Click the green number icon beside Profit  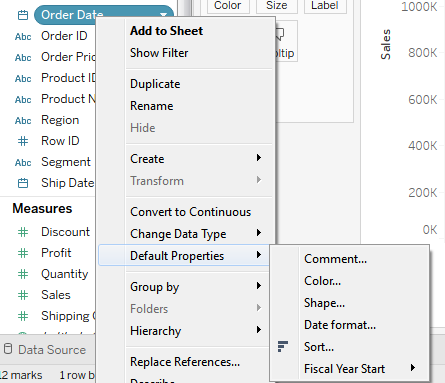[23, 253]
